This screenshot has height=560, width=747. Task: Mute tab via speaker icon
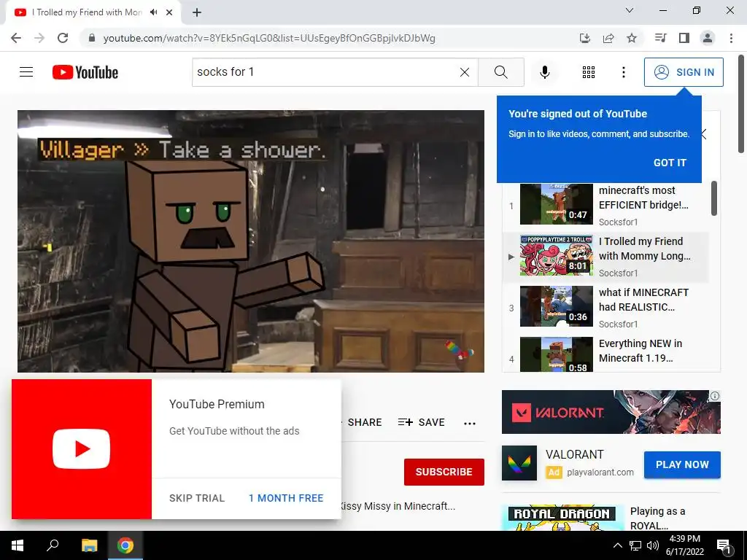pyautogui.click(x=153, y=12)
